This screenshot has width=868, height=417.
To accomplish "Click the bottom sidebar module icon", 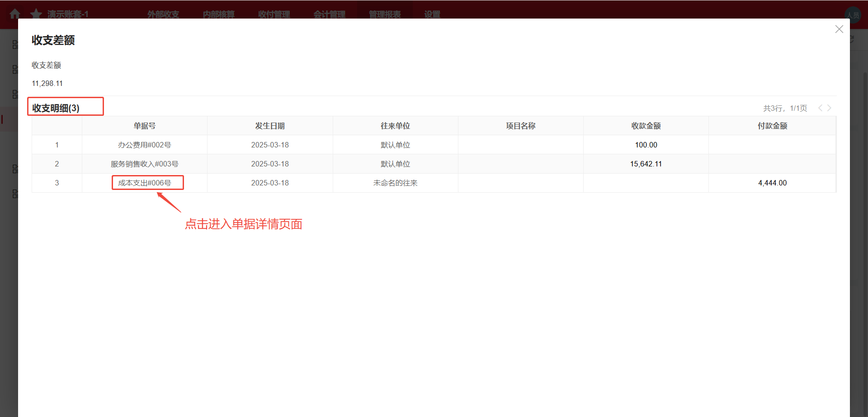I will [x=15, y=193].
